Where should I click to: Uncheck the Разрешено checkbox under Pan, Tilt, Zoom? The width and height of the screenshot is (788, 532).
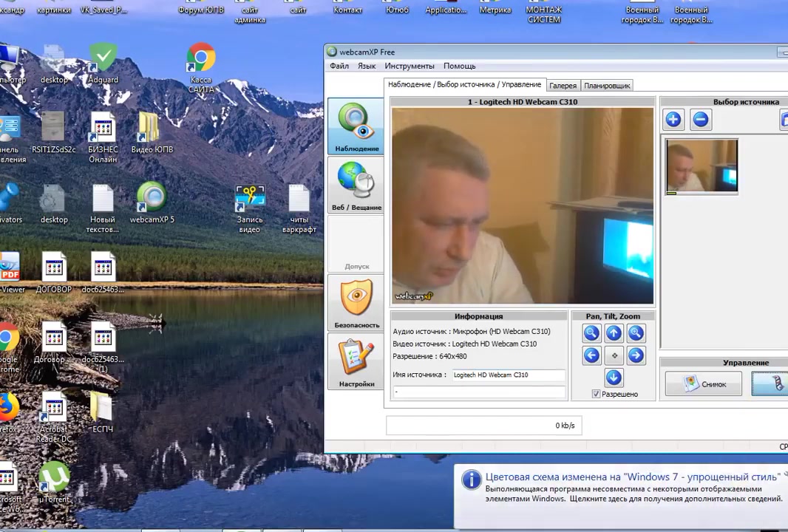[596, 394]
